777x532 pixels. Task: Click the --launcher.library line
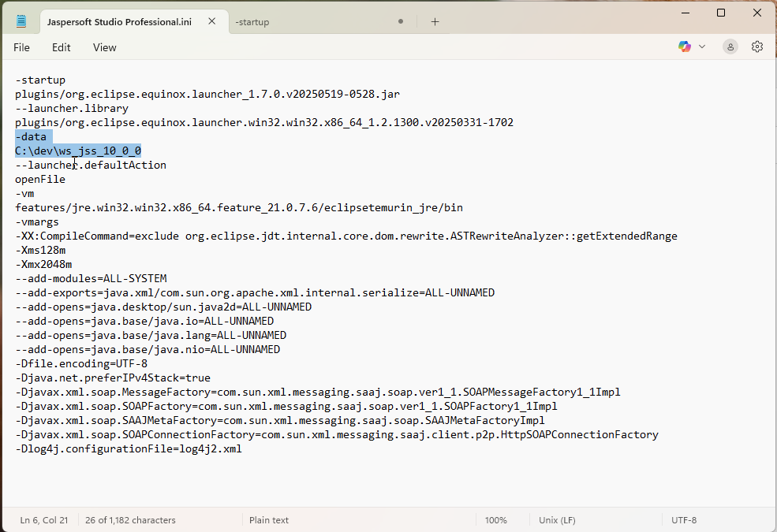[x=72, y=109]
